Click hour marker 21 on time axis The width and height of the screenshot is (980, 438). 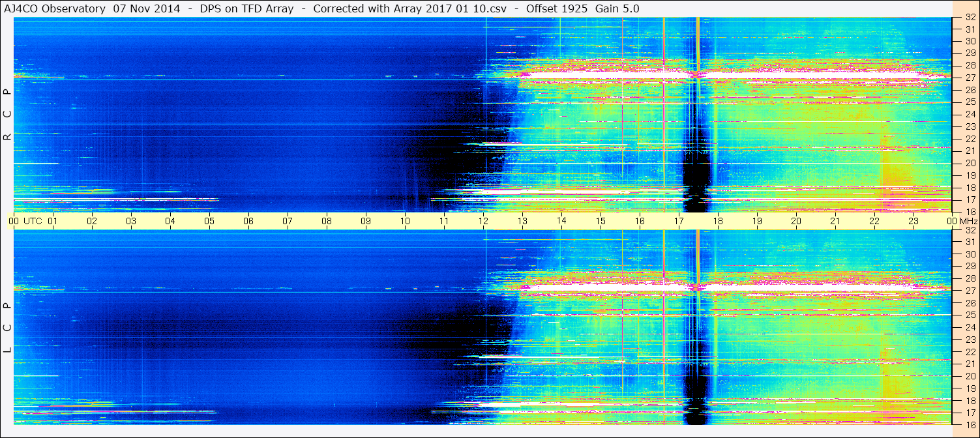coord(835,221)
